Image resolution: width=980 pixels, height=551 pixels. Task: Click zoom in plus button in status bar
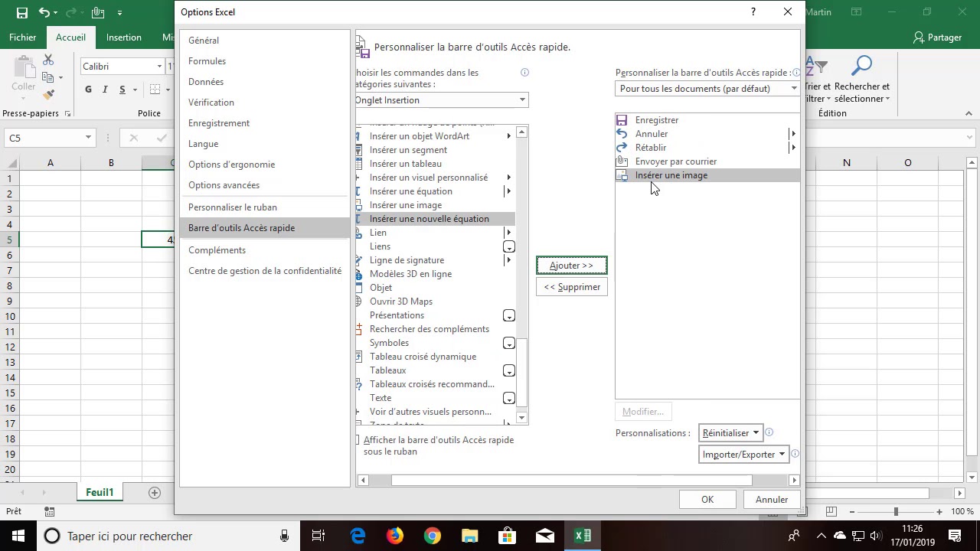(x=939, y=511)
